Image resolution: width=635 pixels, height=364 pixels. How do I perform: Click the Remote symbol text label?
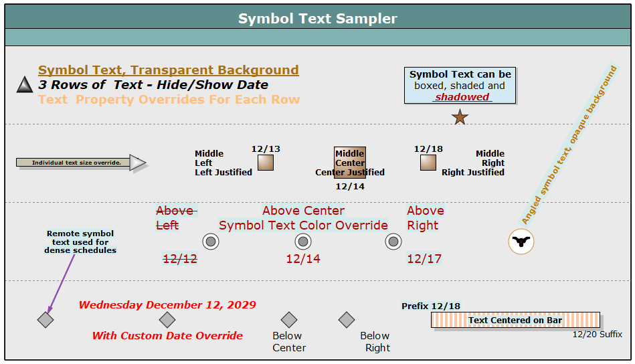coord(80,242)
